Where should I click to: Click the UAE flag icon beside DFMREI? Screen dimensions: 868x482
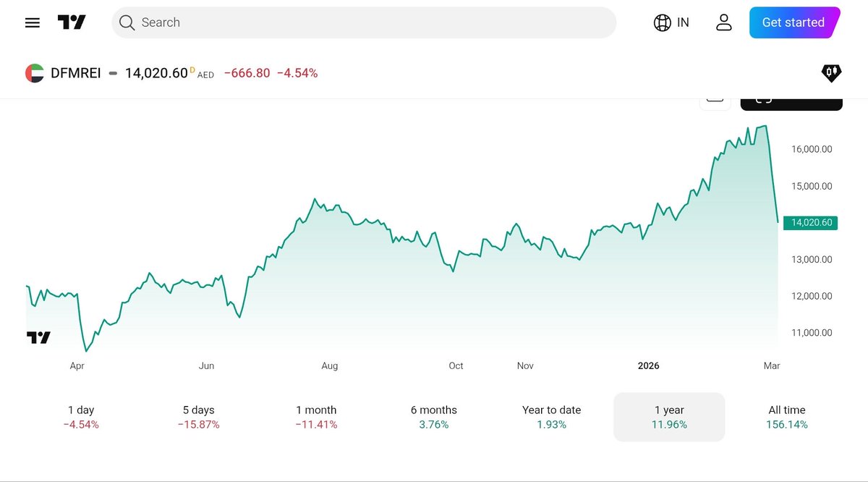pos(35,72)
